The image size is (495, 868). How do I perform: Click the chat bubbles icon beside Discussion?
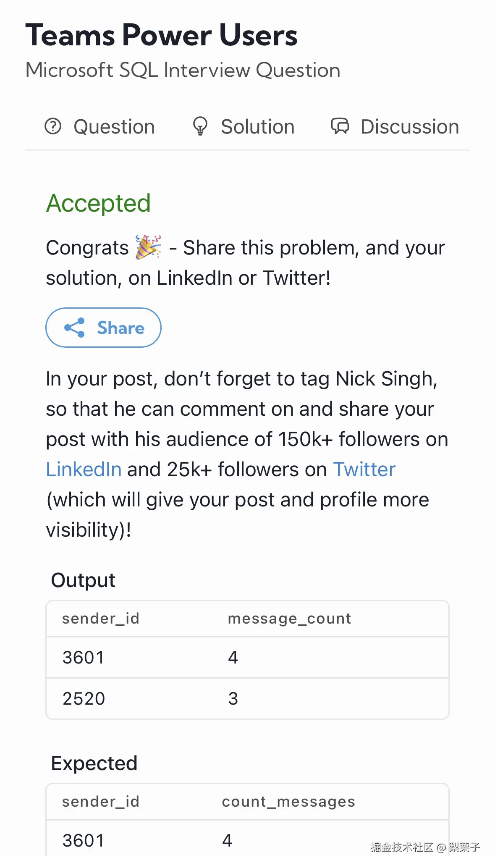[x=340, y=126]
